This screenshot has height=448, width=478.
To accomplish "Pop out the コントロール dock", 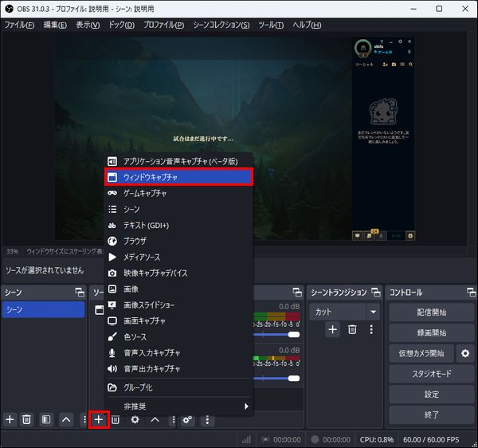I will tap(472, 293).
